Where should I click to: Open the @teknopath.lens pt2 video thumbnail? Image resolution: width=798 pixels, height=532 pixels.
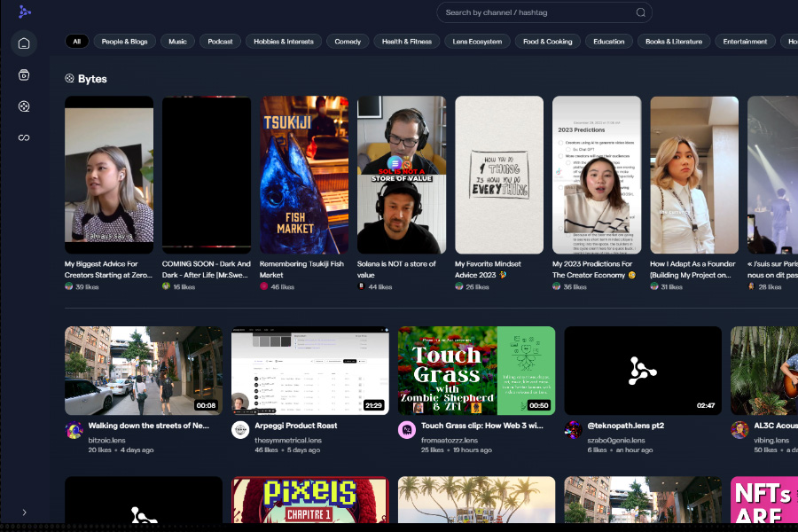(643, 371)
